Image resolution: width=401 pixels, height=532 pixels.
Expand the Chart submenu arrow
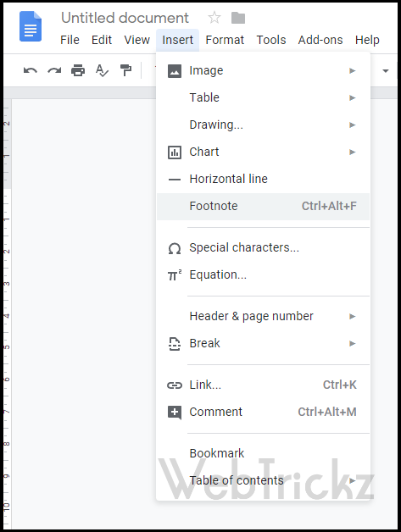click(353, 152)
